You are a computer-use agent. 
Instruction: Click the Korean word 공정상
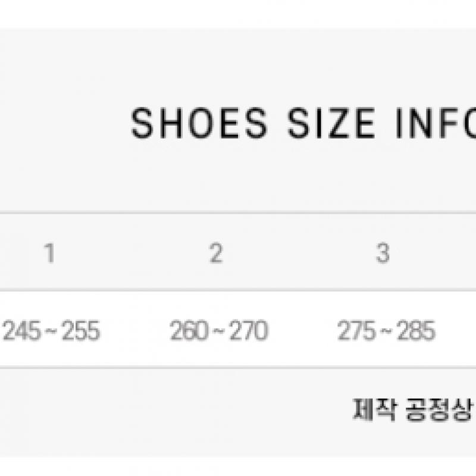tap(439, 409)
